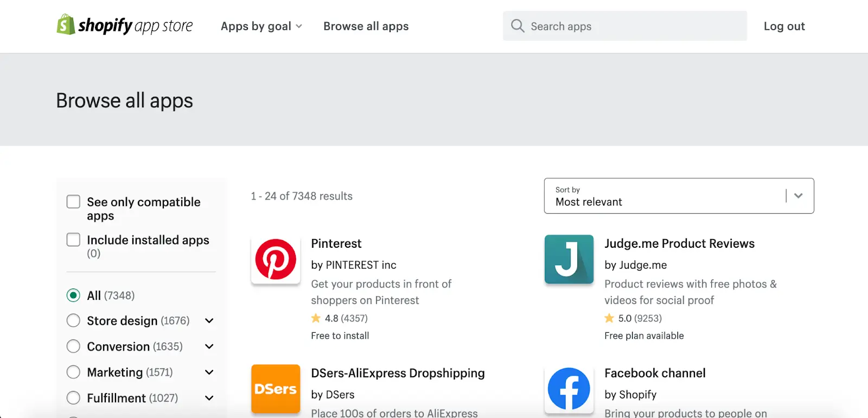Select the Fulfillment radio button

(73, 397)
